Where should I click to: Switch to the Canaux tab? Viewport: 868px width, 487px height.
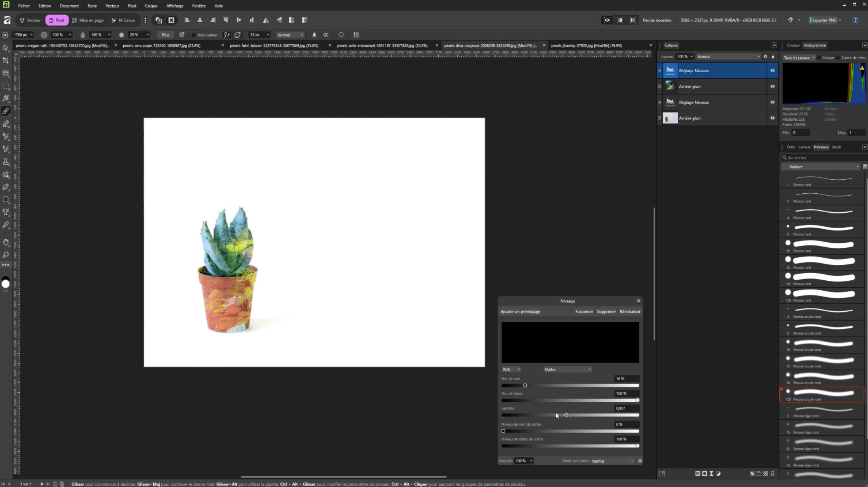[804, 147]
